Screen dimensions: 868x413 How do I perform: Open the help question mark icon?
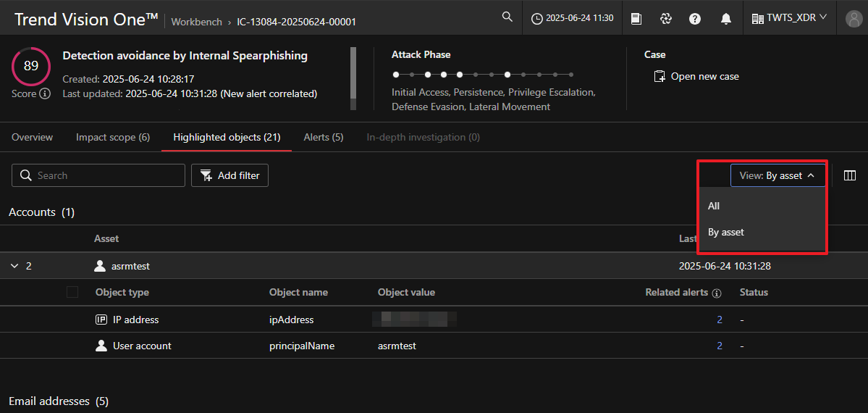(x=695, y=19)
